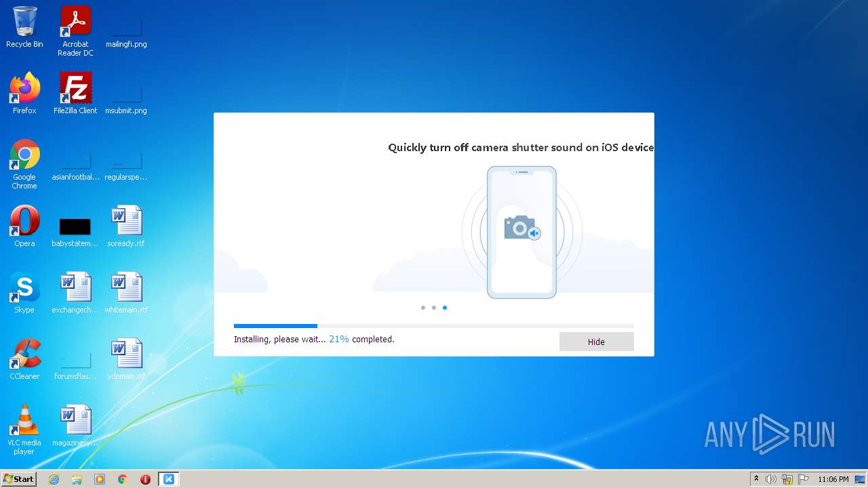Open Chrome from the taskbar
This screenshot has width=868, height=488.
tap(123, 479)
